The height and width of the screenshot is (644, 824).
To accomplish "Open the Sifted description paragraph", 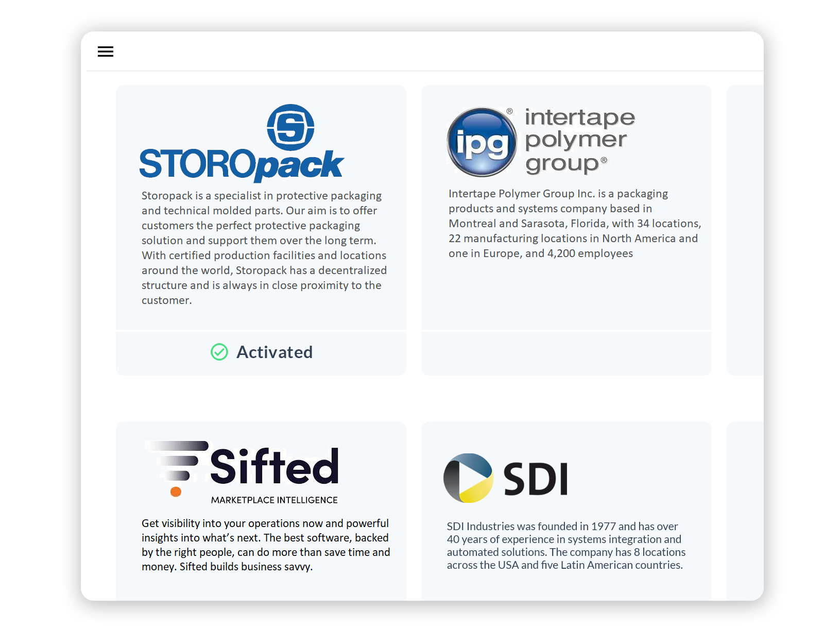I will tap(265, 545).
